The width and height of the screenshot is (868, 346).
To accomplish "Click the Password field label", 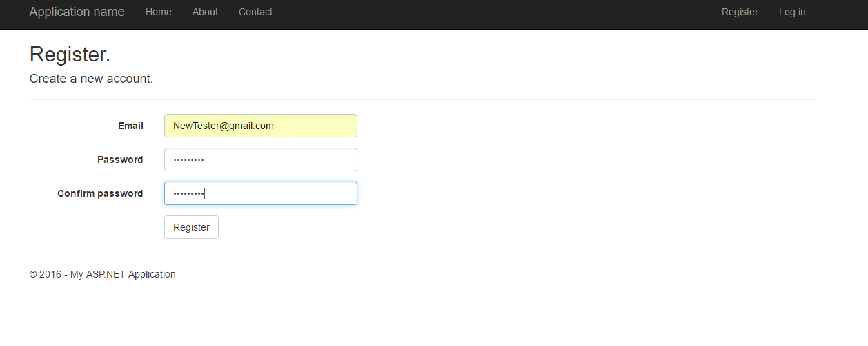I will coord(120,160).
